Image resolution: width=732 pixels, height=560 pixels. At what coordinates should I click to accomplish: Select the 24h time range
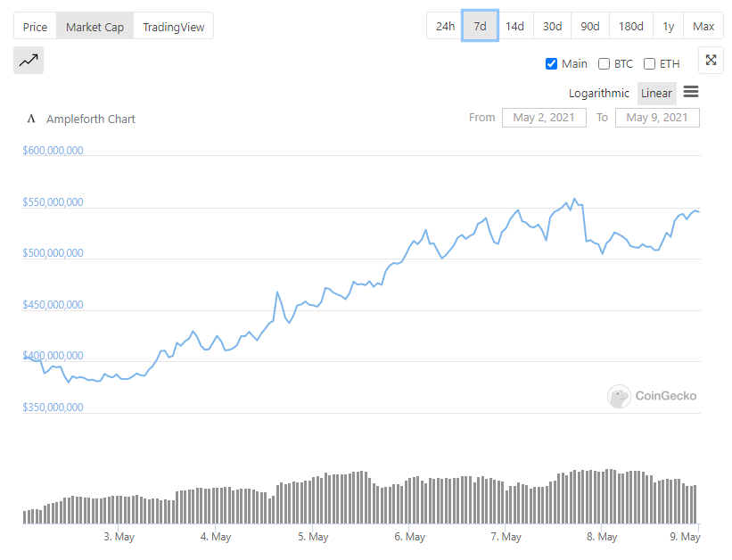point(445,26)
